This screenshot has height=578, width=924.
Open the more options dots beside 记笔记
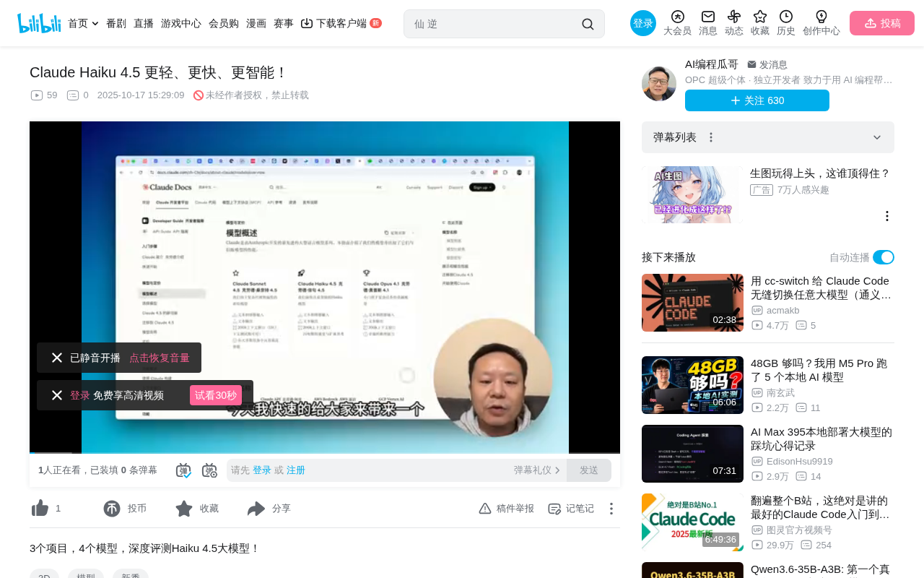(x=611, y=509)
